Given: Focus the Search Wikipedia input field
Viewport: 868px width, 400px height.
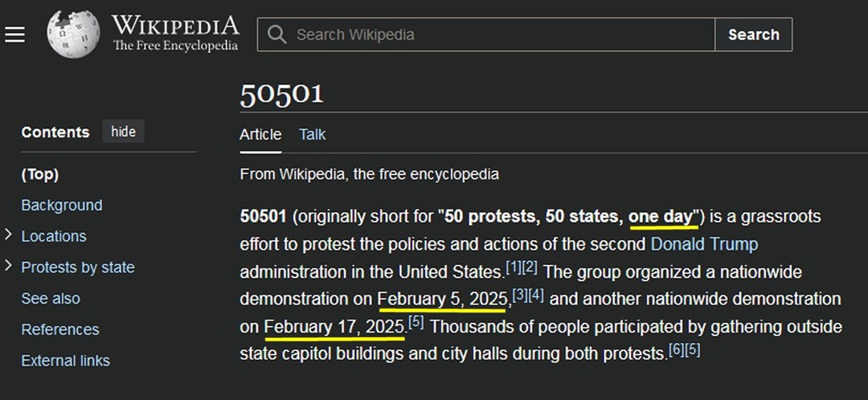Looking at the screenshot, I should tap(486, 35).
